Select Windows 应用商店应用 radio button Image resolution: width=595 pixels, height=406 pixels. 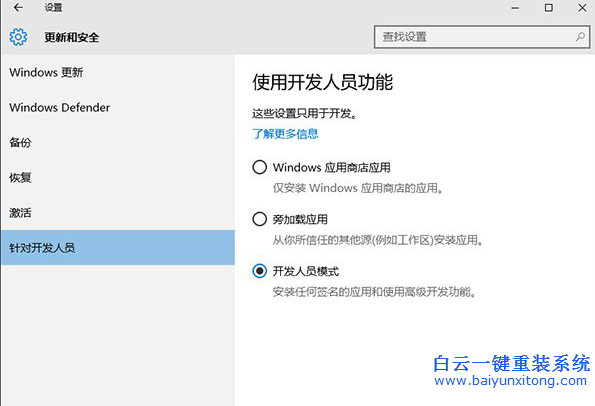click(260, 167)
